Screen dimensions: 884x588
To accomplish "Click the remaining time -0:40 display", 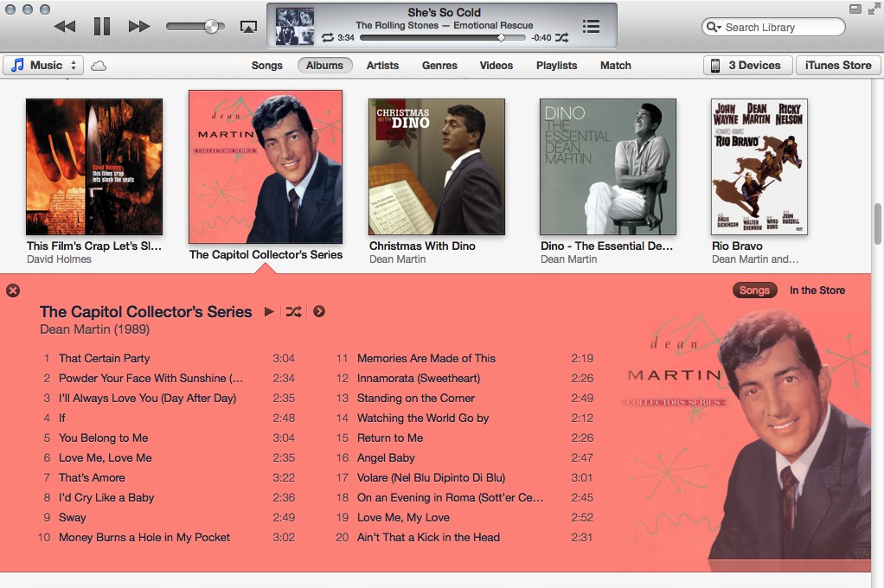I will click(541, 38).
